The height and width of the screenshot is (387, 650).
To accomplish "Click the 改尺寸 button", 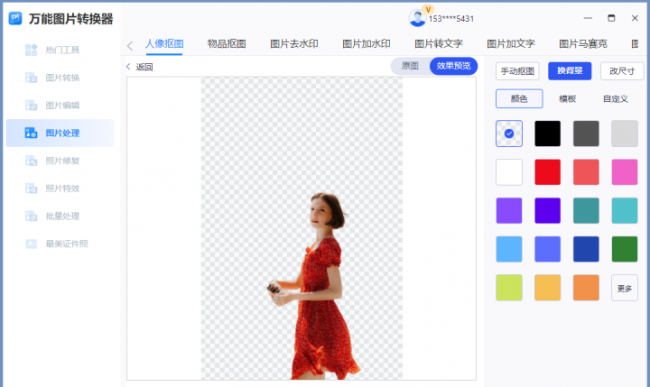I will [x=622, y=71].
